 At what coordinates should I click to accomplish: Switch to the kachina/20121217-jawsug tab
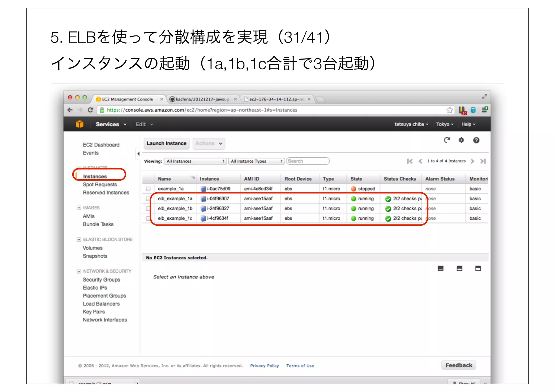(202, 99)
